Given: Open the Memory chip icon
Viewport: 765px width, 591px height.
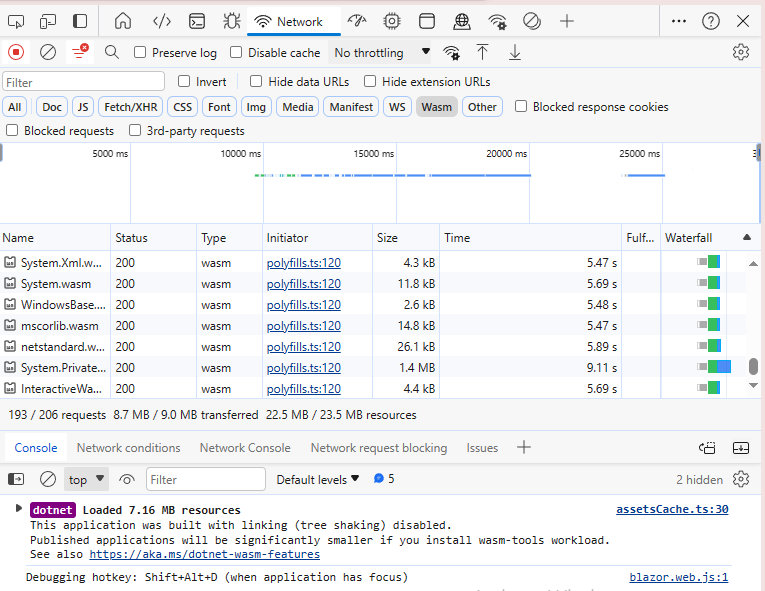Looking at the screenshot, I should pyautogui.click(x=392, y=21).
